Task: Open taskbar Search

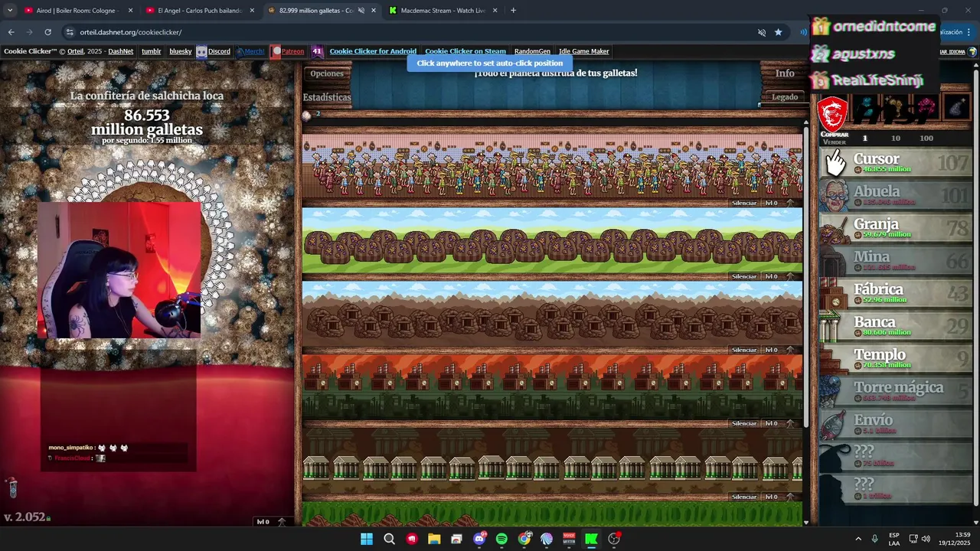Action: (389, 539)
